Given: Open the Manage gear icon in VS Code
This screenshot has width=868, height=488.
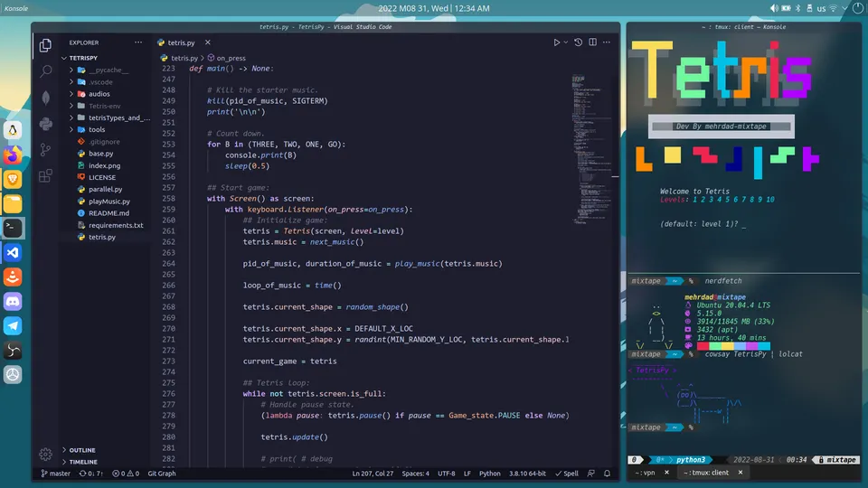Looking at the screenshot, I should (x=45, y=455).
